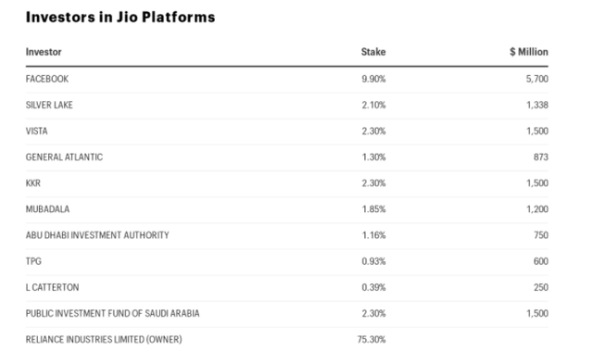Click the KKR investor name
Image resolution: width=593 pixels, height=364 pixels.
(x=33, y=183)
